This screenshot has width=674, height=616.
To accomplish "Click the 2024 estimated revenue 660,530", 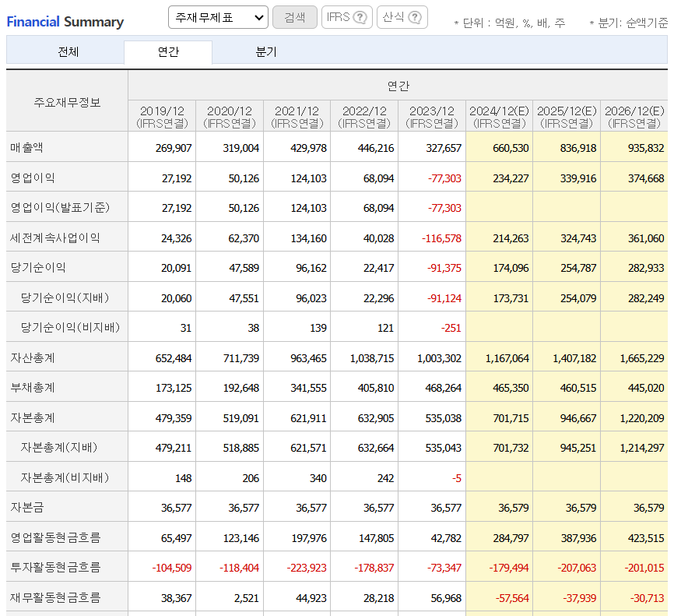I will pyautogui.click(x=511, y=148).
